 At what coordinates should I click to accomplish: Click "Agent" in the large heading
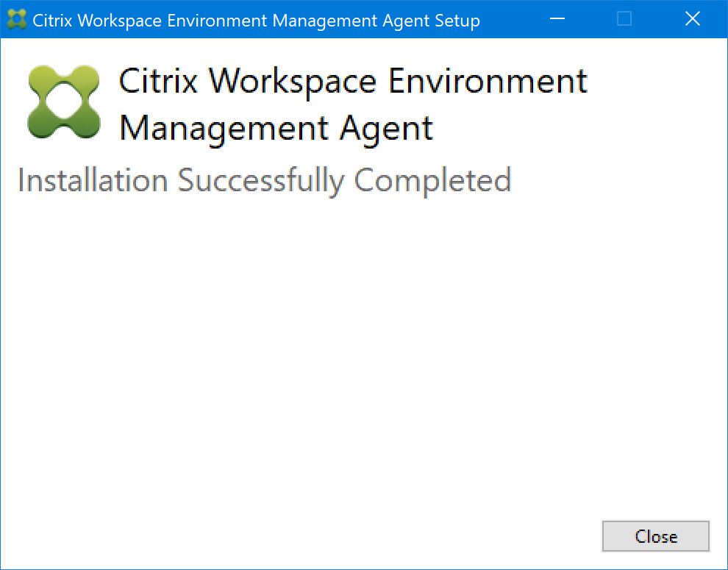tap(386, 128)
